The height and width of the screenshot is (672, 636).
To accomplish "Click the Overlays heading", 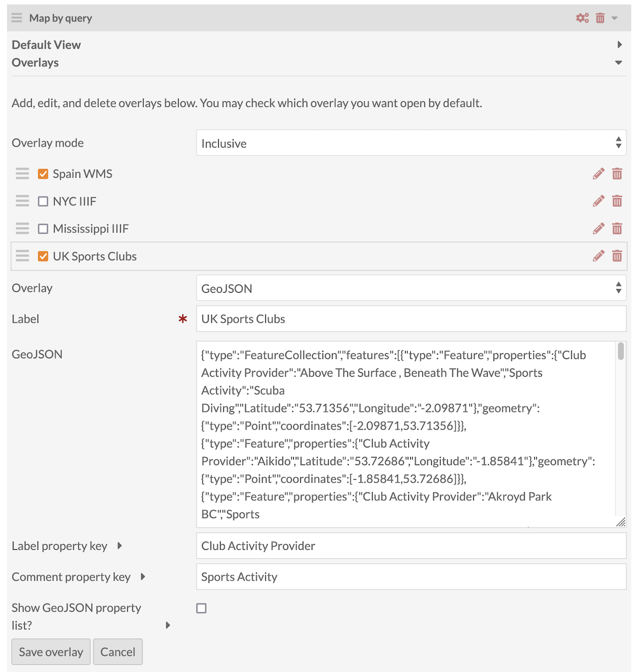I will (35, 62).
